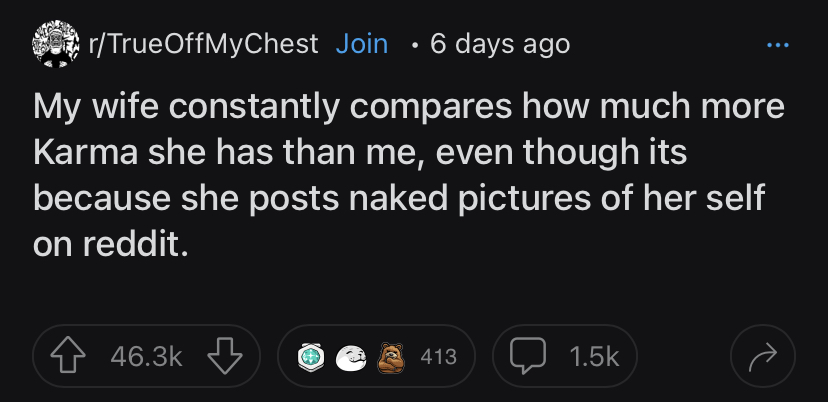Click the white seal award icon

click(351, 357)
